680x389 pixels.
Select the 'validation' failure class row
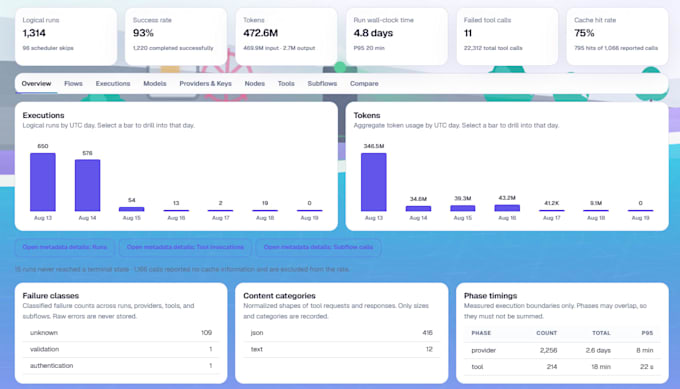click(121, 349)
